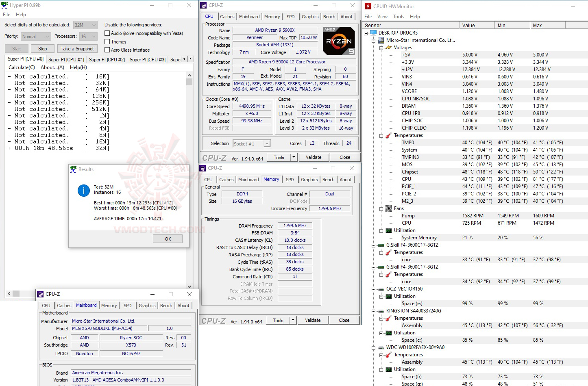Switch to the Super PI [CPU #3] tab

coord(148,59)
